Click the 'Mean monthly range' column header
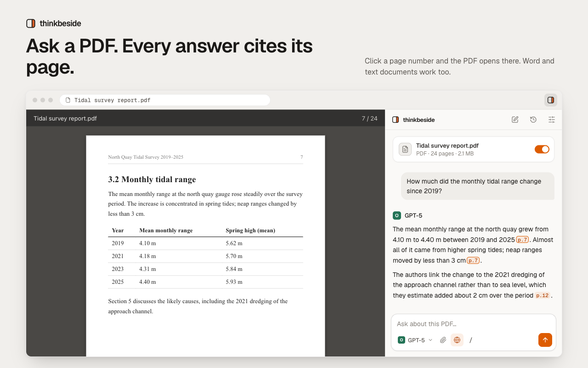Image resolution: width=588 pixels, height=368 pixels. (x=166, y=230)
